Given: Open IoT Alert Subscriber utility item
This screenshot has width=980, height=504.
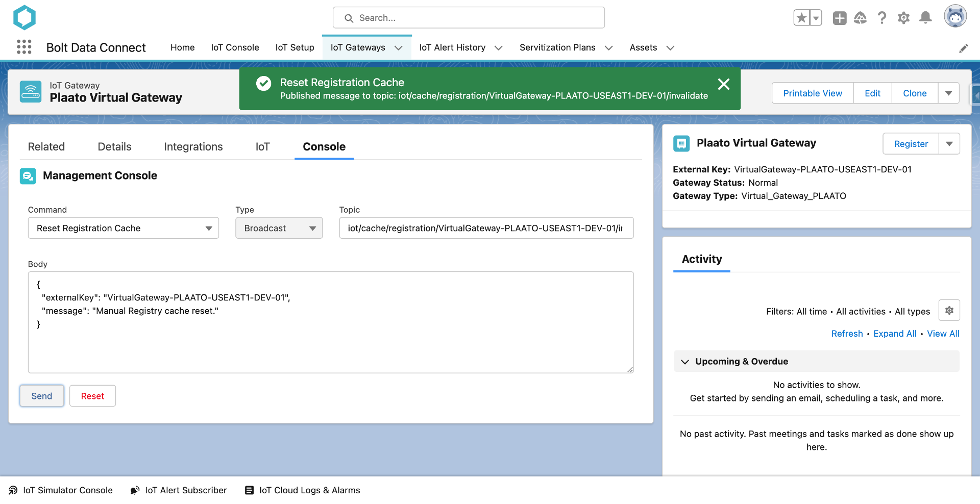Looking at the screenshot, I should coord(179,490).
